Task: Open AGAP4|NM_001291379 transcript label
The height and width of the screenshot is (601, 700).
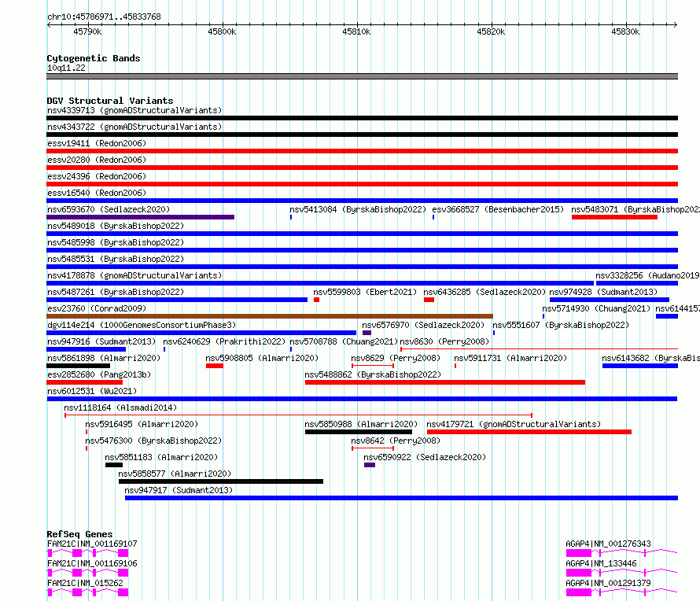Action: point(608,583)
